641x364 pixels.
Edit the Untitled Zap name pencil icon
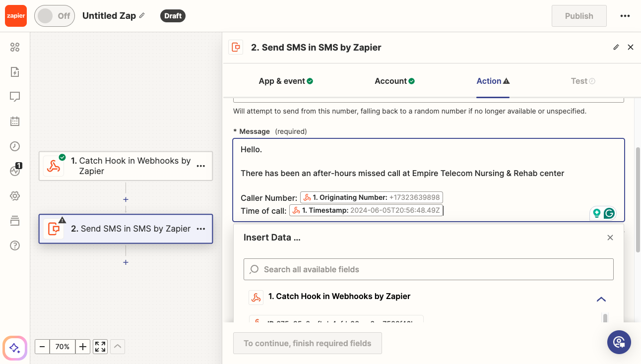[x=142, y=15]
